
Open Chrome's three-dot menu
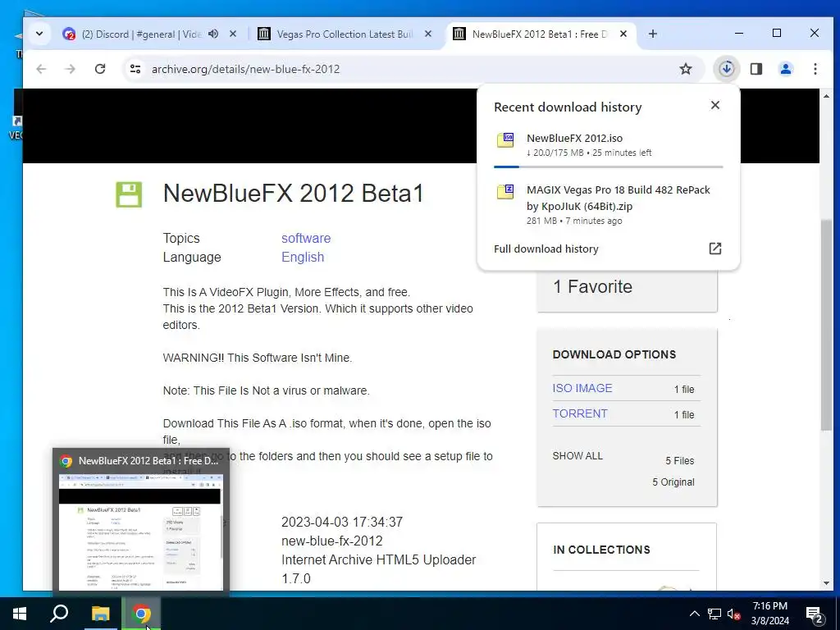[x=815, y=69]
